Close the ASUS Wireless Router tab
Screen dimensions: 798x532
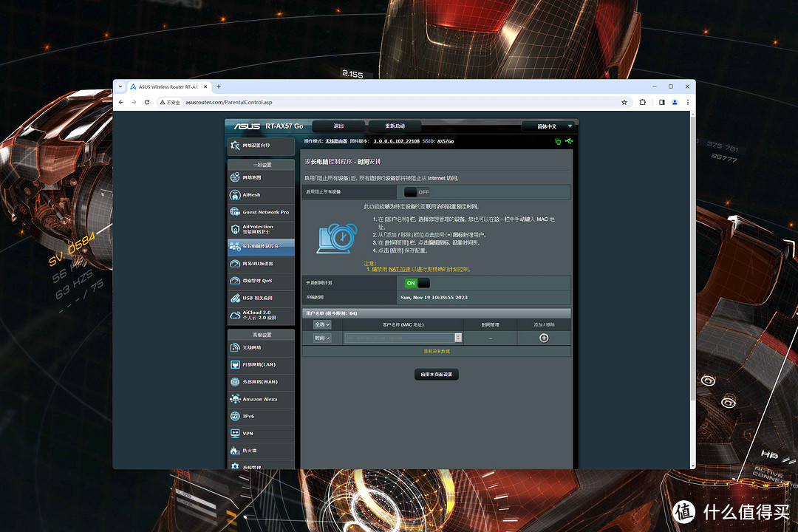click(x=205, y=87)
